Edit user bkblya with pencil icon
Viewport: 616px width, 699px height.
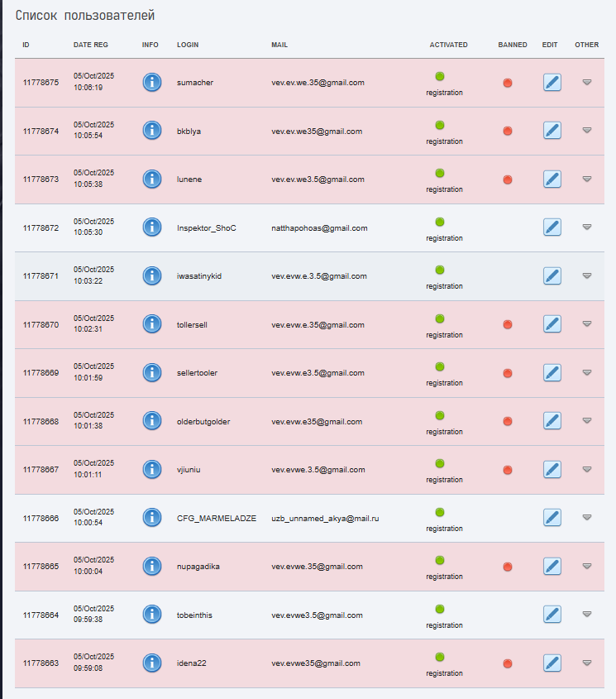point(552,131)
